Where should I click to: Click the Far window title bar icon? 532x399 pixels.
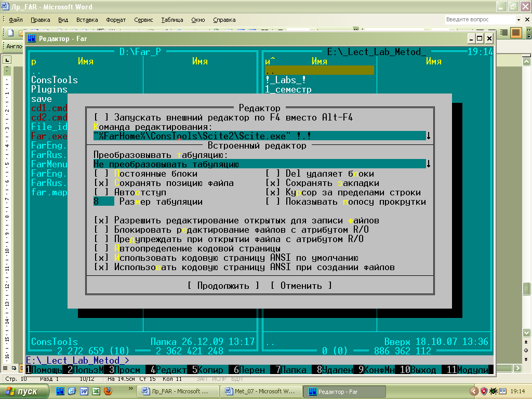point(32,38)
